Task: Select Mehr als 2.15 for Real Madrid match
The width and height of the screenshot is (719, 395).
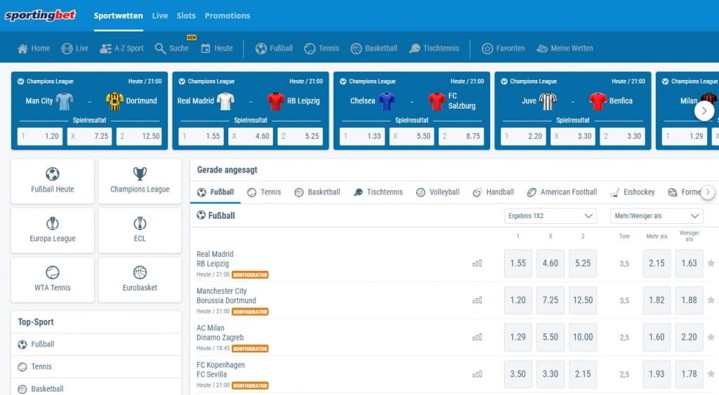Action: coord(657,263)
